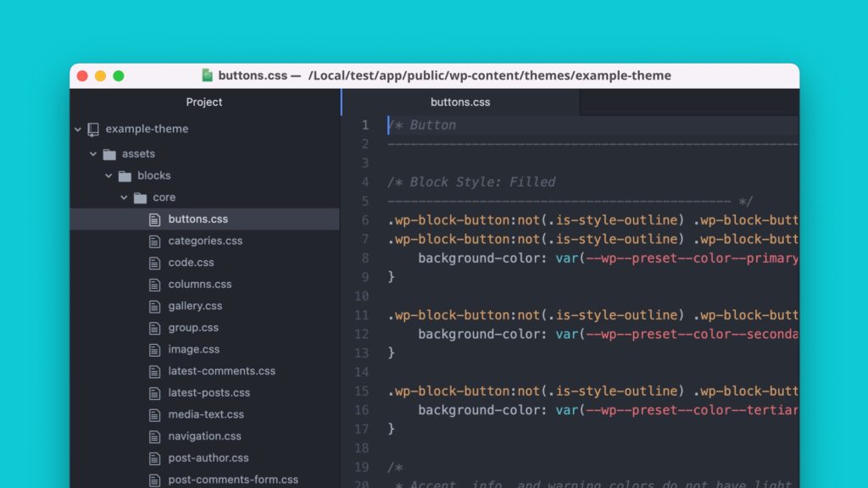The height and width of the screenshot is (488, 868).
Task: Click the blocks folder icon
Action: pyautogui.click(x=125, y=175)
